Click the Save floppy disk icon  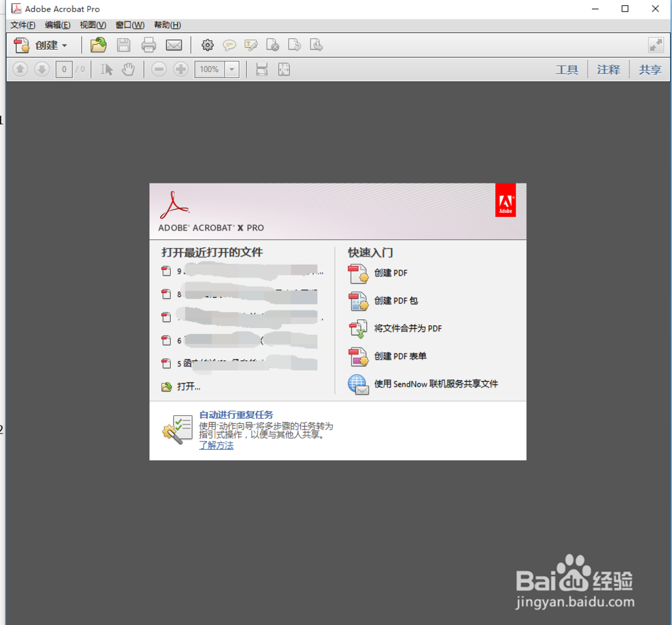[124, 45]
